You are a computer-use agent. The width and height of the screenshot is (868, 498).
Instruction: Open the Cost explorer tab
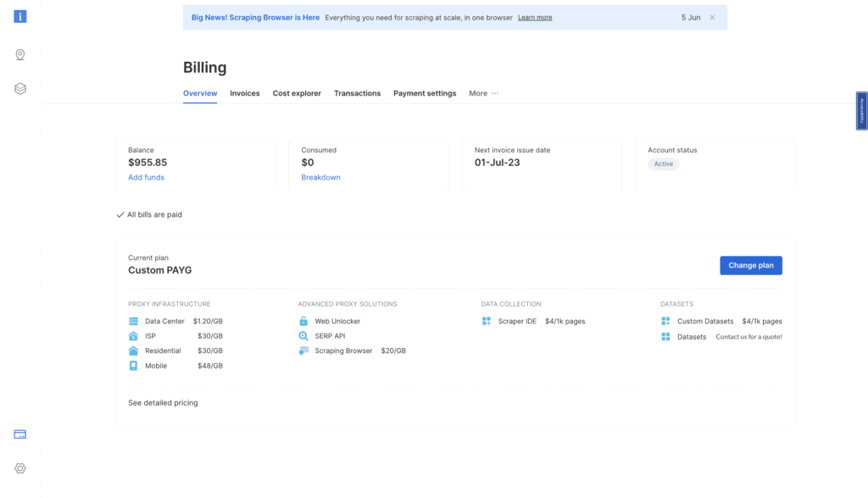(297, 93)
